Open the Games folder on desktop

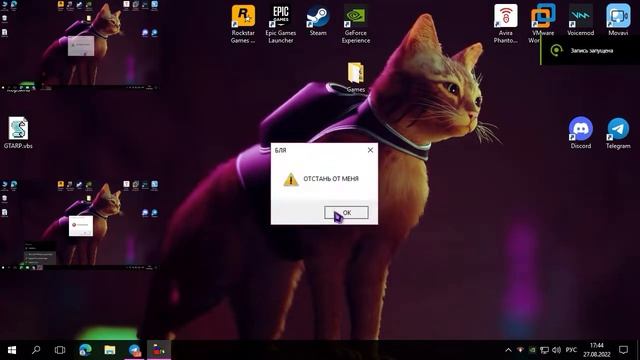[356, 77]
